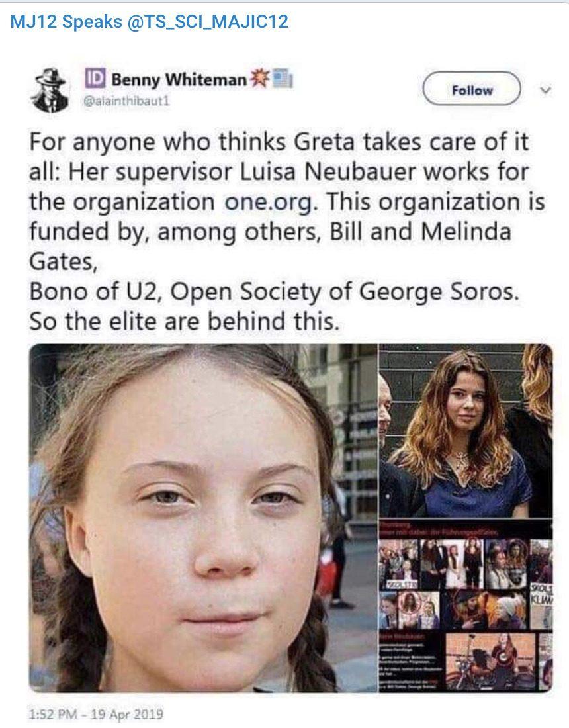Click the red-circled face in collage
The image size is (569, 728).
click(409, 604)
